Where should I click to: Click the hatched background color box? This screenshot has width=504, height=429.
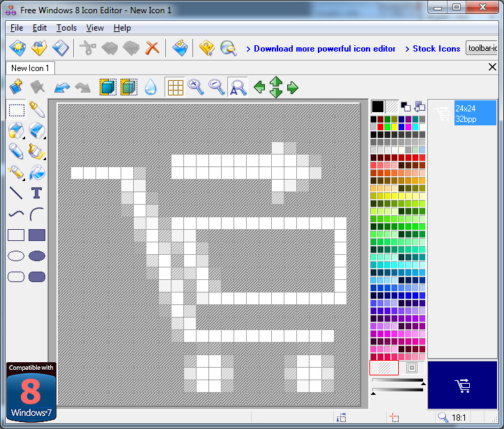tap(392, 107)
